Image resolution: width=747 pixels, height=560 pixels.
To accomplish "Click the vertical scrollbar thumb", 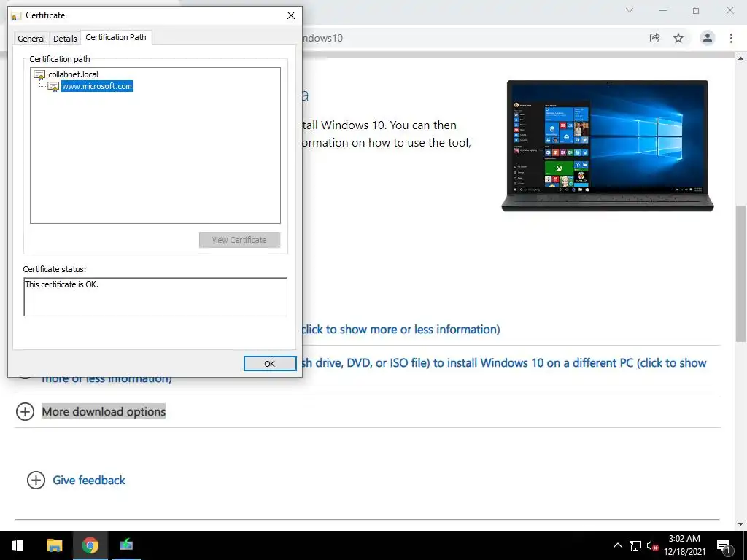I will pyautogui.click(x=741, y=273).
